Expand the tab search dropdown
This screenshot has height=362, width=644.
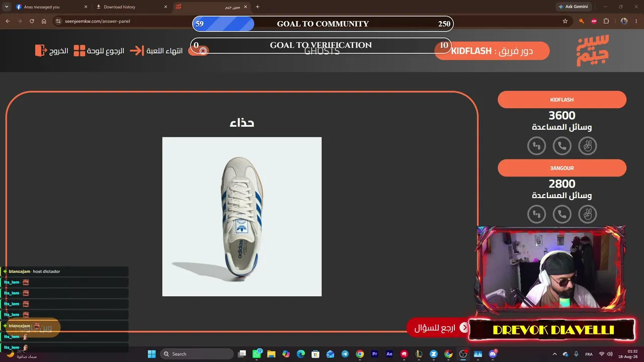7,7
